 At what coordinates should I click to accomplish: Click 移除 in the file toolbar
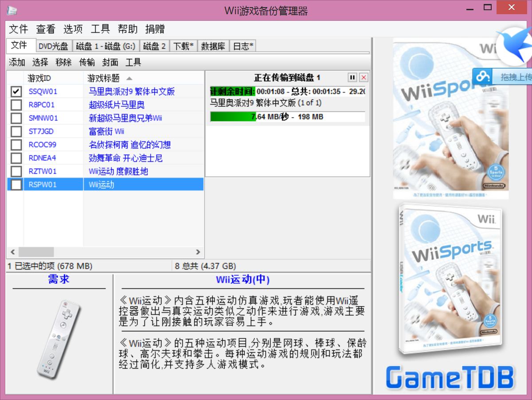(x=63, y=63)
